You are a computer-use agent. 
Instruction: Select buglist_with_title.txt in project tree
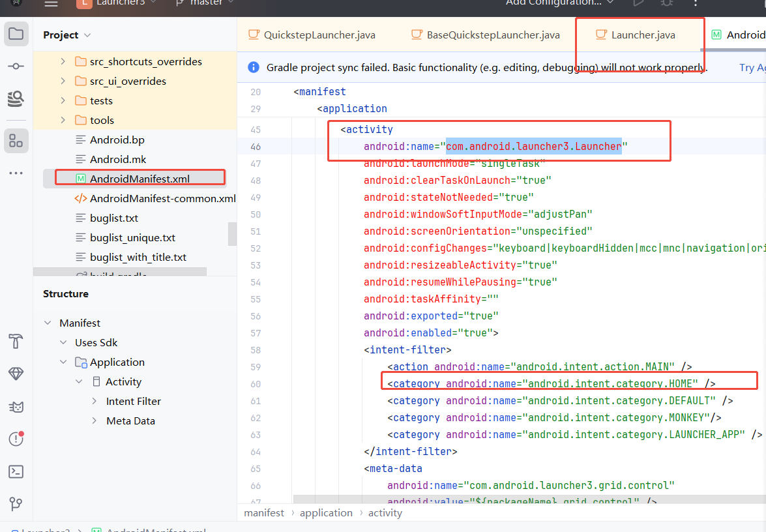click(x=138, y=257)
